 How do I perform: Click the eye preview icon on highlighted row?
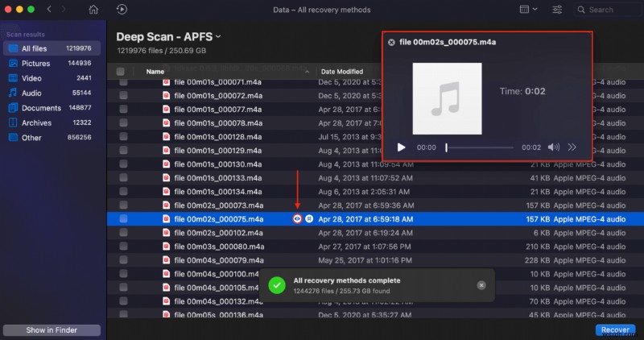point(299,219)
